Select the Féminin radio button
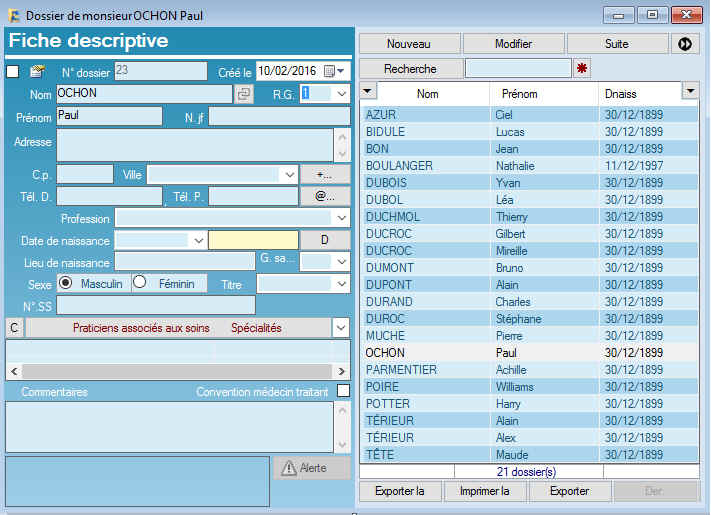The image size is (711, 515). [x=140, y=283]
